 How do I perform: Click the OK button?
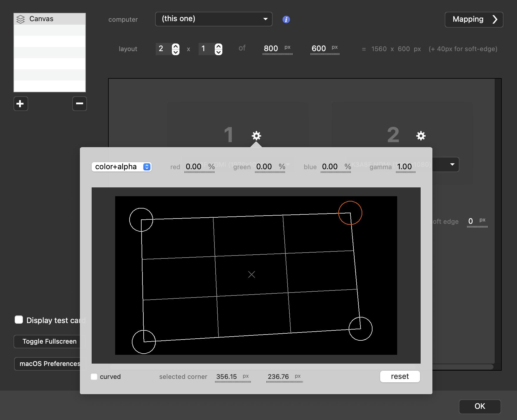pos(479,406)
